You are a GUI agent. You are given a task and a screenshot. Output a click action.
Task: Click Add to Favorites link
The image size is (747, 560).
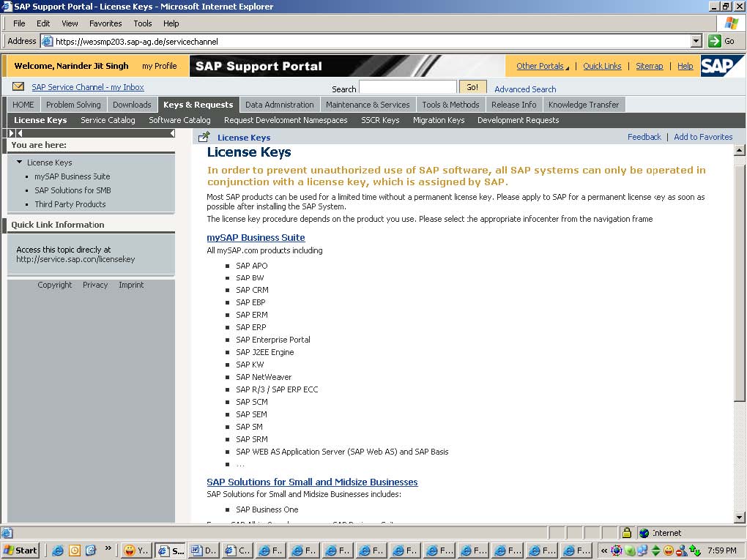tap(703, 137)
